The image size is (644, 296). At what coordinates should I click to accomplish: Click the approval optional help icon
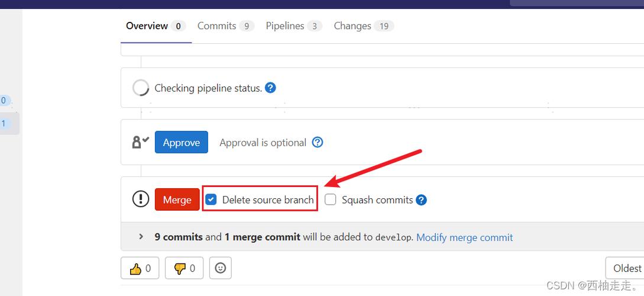point(318,142)
